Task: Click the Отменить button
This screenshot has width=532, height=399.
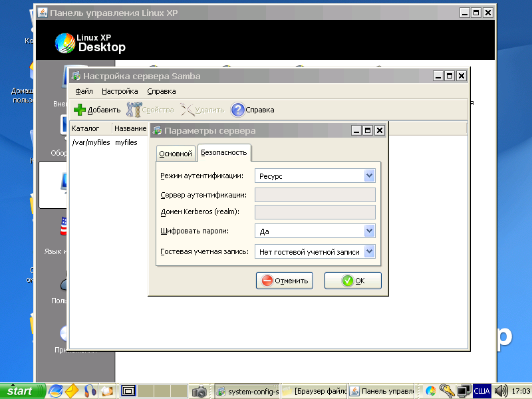Action: coord(285,281)
